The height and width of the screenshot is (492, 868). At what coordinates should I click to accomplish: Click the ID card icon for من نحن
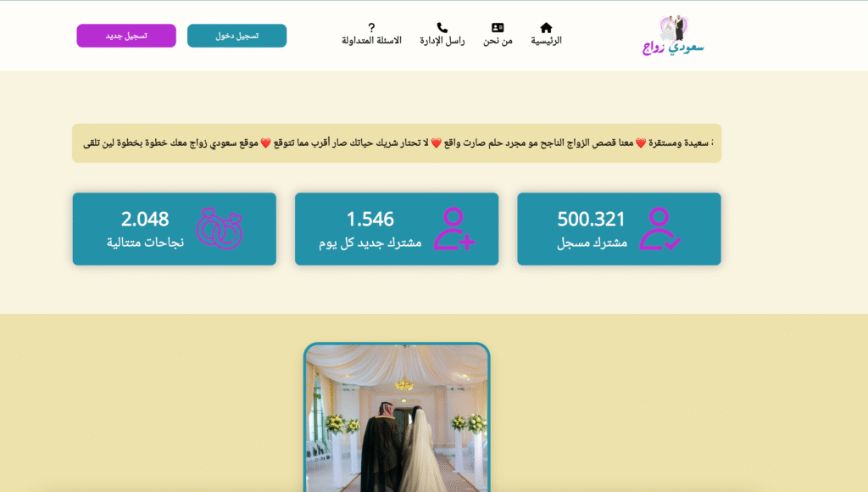497,28
